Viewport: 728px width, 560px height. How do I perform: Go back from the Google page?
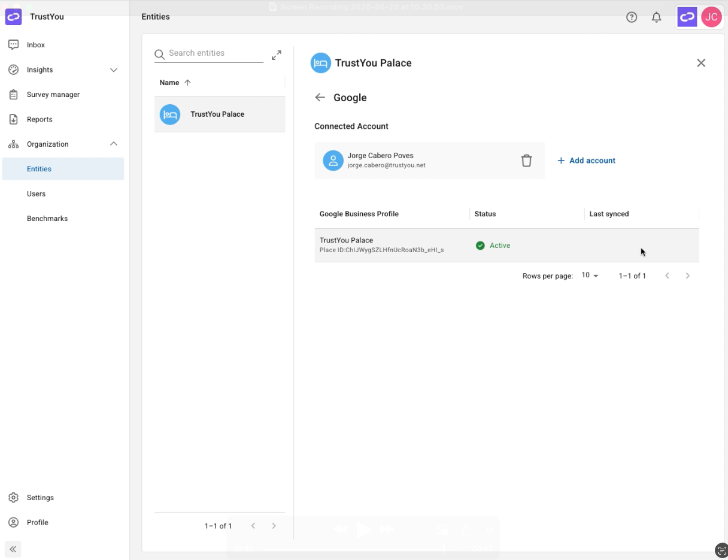(320, 98)
